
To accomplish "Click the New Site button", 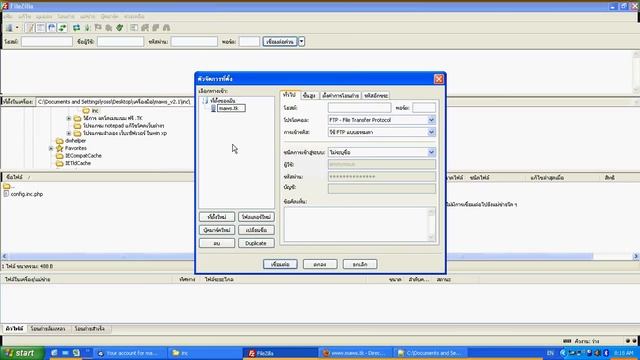I will (x=217, y=217).
